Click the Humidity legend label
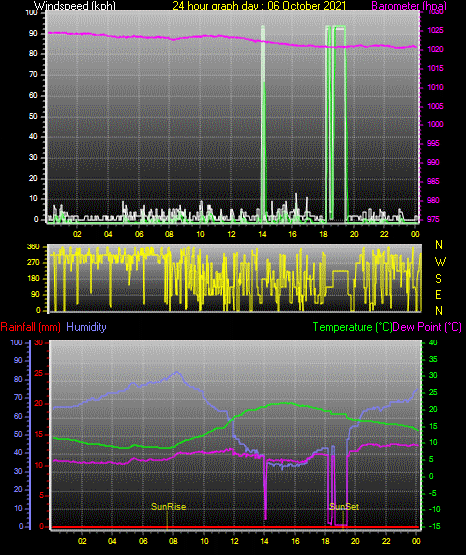466x555 pixels. [86, 327]
